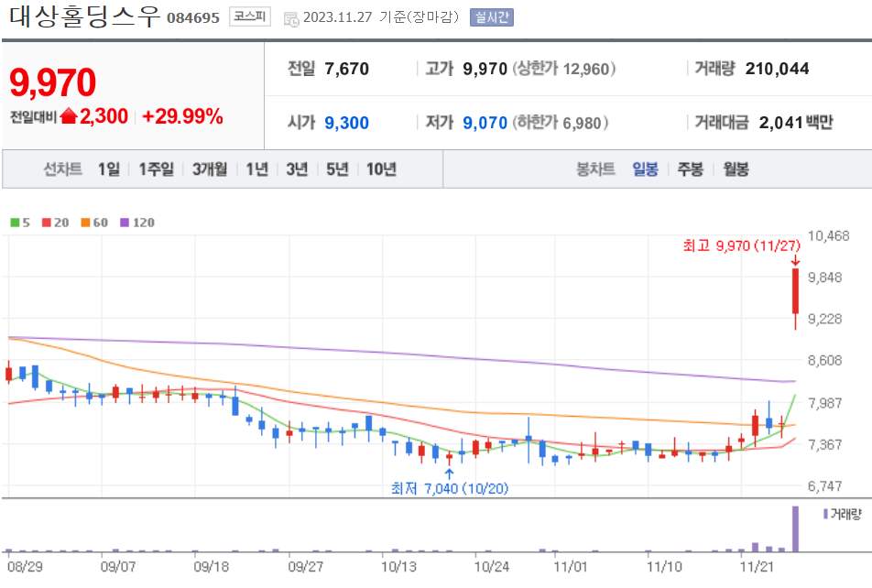Click the tall purple volume bar
The height and width of the screenshot is (588, 872).
[796, 529]
